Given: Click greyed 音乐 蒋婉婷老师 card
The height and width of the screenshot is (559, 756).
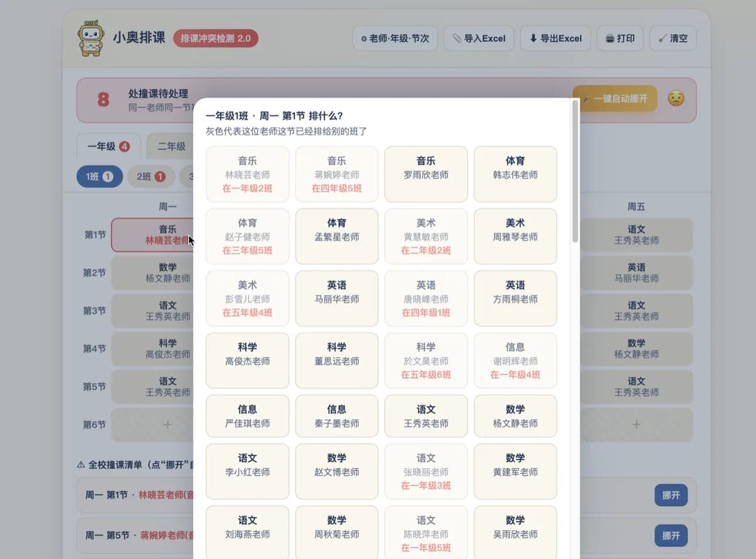Looking at the screenshot, I should click(336, 175).
